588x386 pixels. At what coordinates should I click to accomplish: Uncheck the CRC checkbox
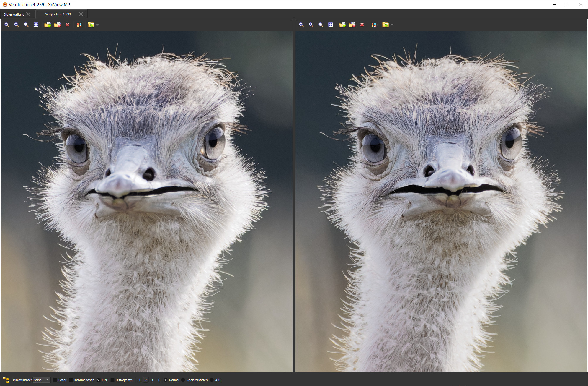pyautogui.click(x=99, y=380)
